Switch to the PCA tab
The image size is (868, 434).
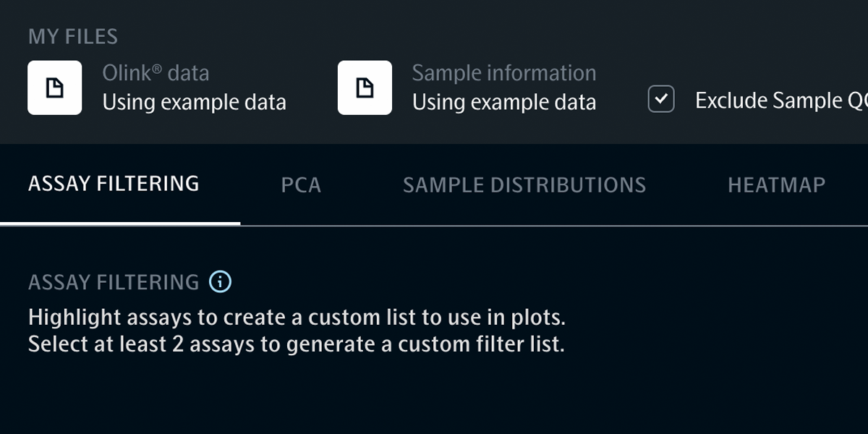(x=301, y=185)
